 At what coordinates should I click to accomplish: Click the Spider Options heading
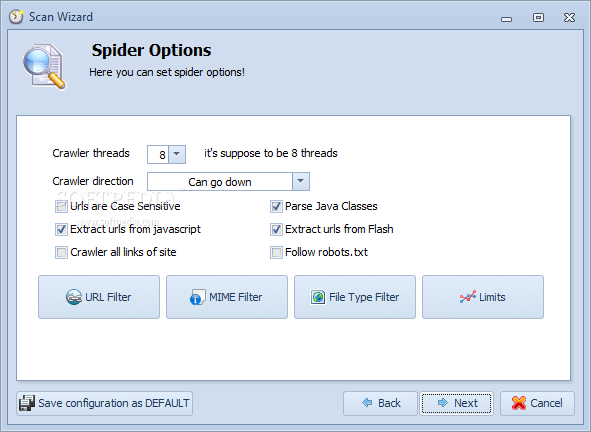[151, 51]
